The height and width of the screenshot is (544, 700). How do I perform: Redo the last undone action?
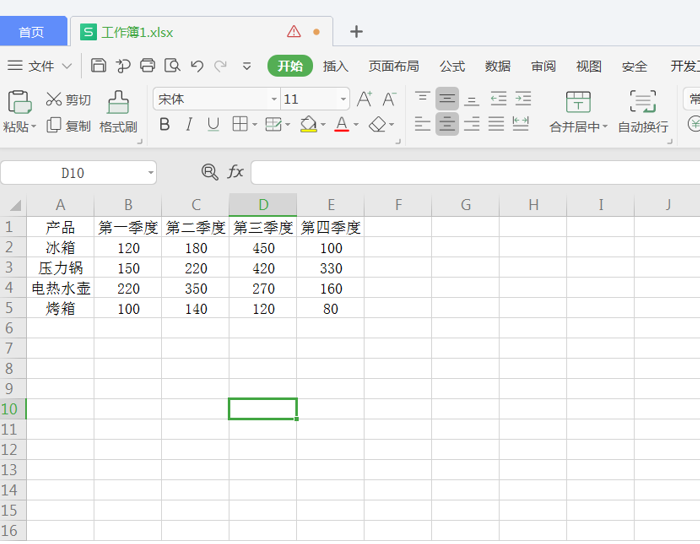pyautogui.click(x=221, y=66)
